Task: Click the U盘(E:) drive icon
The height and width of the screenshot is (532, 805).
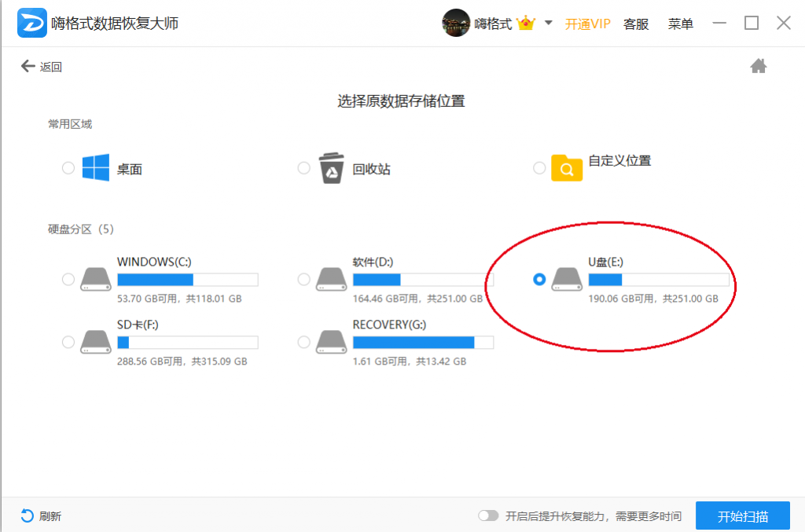Action: (568, 279)
